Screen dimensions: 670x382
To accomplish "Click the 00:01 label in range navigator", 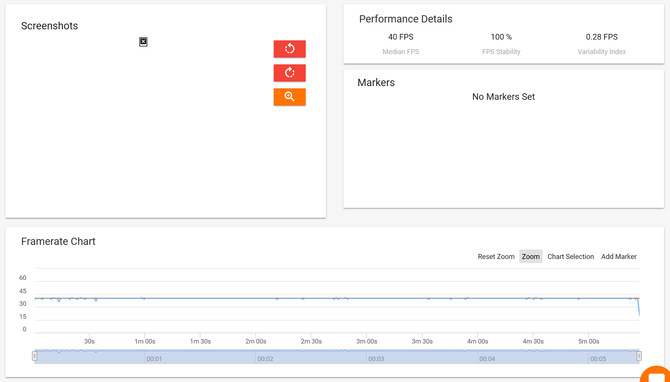I will (x=154, y=359).
